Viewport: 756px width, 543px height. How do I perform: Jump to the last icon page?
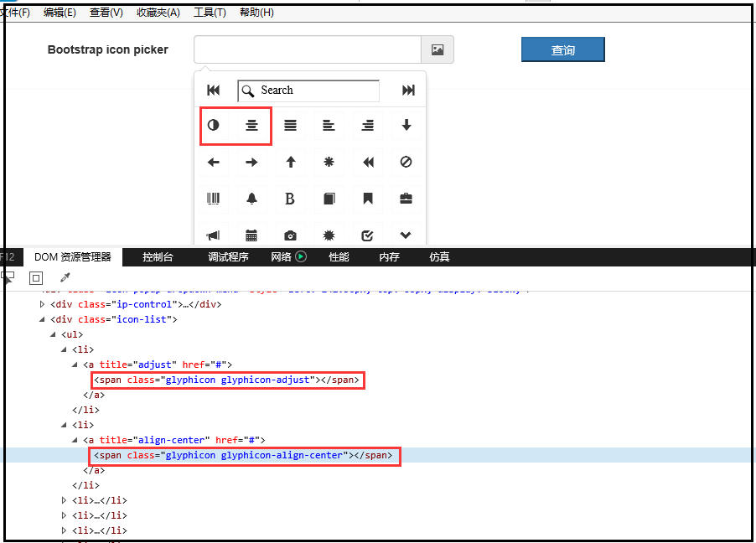pyautogui.click(x=408, y=90)
